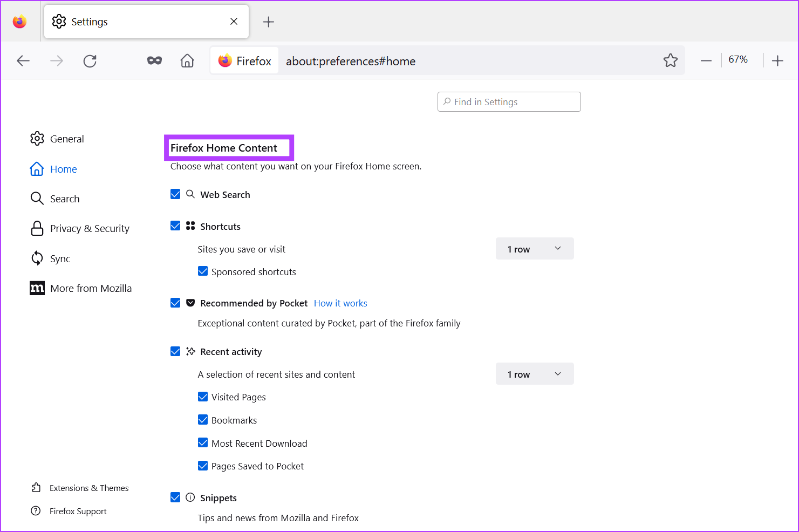The width and height of the screenshot is (799, 532).
Task: Open the Recent activity rows dropdown
Action: pos(534,374)
